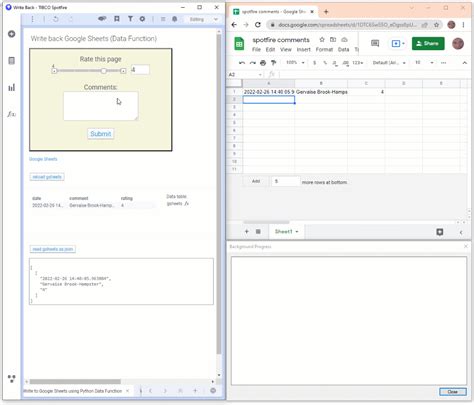Screen dimensions: 474x405
Task: Click the Google Sheets green home logo
Action: 239,44
